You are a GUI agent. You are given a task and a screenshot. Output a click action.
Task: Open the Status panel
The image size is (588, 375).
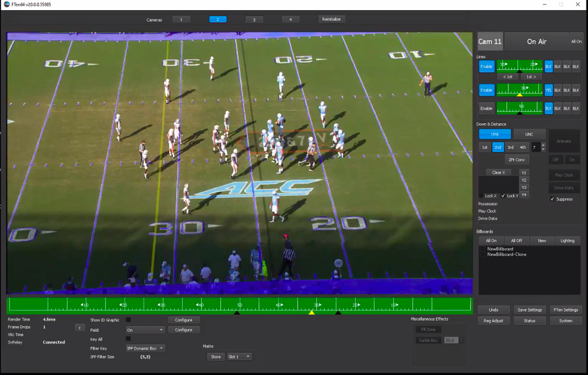pos(529,321)
